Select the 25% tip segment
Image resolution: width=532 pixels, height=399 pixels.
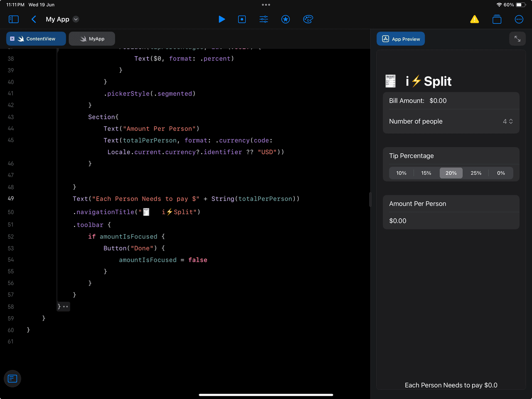476,173
